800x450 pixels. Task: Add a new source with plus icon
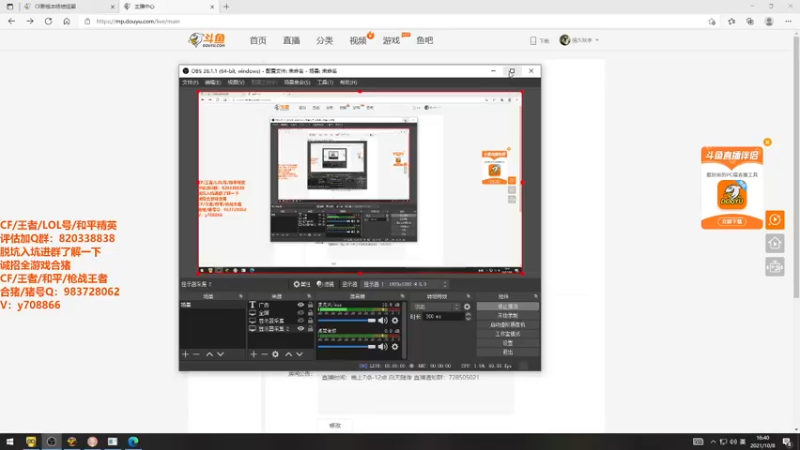click(x=254, y=354)
